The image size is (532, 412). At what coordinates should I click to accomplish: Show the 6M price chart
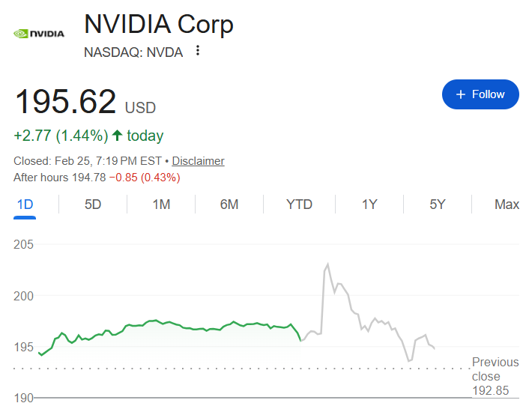click(x=229, y=205)
